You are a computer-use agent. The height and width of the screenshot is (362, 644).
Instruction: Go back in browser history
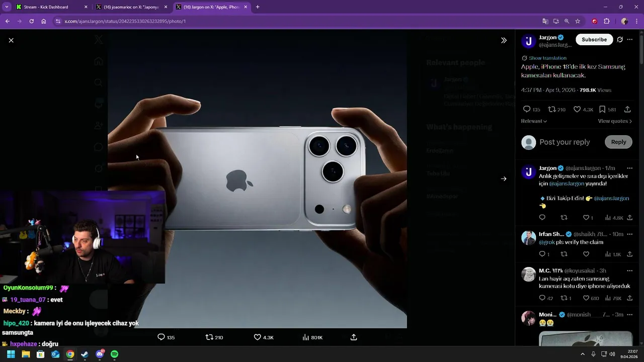(x=8, y=21)
